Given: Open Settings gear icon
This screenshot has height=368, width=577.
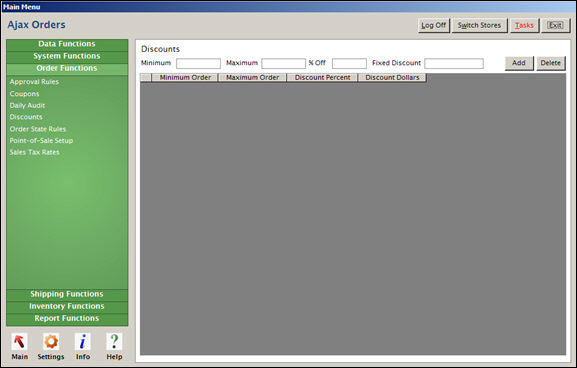Looking at the screenshot, I should [51, 341].
